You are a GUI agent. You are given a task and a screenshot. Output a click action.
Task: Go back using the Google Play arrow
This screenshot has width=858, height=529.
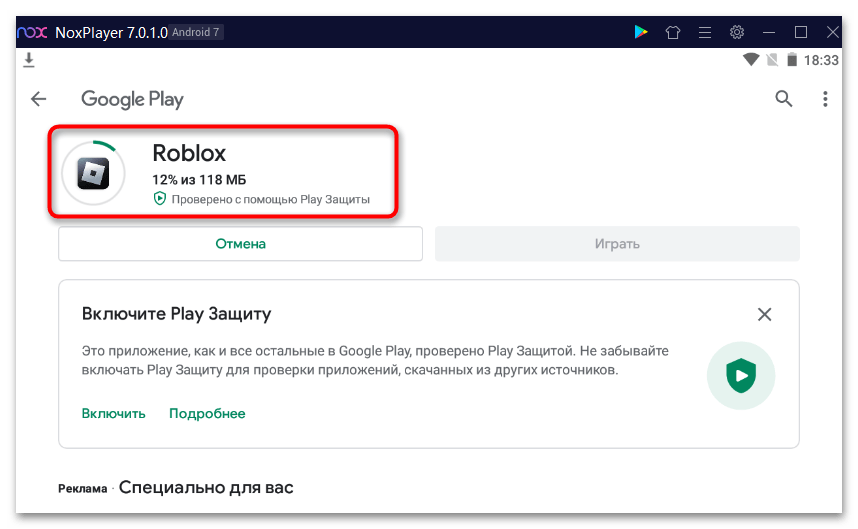39,99
